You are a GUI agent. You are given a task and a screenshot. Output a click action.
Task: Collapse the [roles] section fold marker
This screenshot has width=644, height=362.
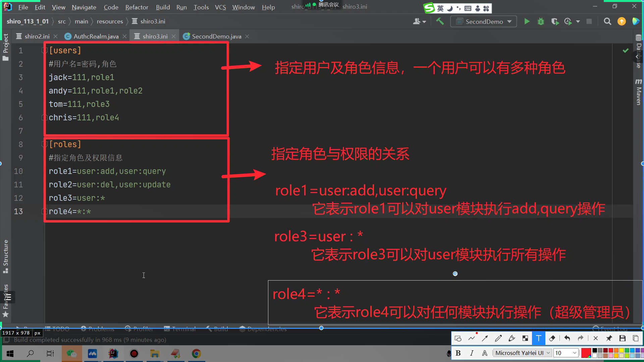click(44, 144)
